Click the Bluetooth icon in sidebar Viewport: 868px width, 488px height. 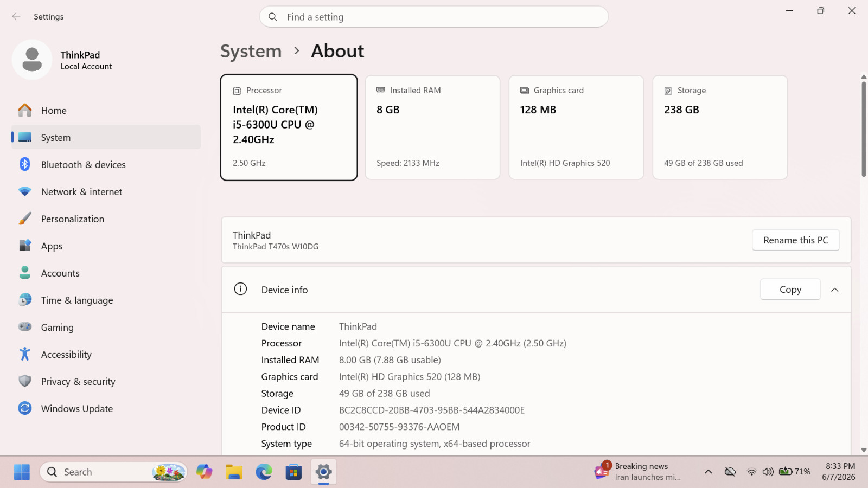(x=25, y=164)
